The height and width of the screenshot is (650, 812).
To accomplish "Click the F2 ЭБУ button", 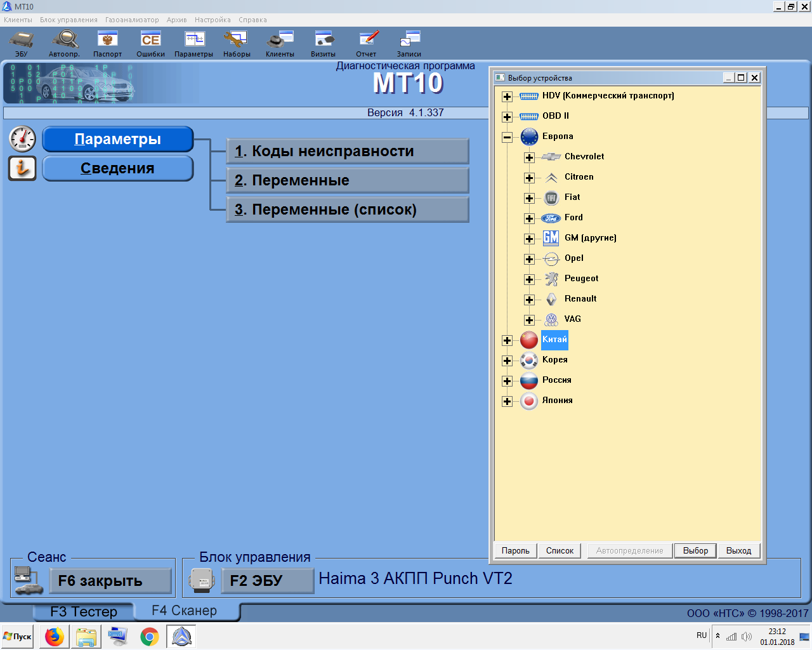I will tap(268, 581).
